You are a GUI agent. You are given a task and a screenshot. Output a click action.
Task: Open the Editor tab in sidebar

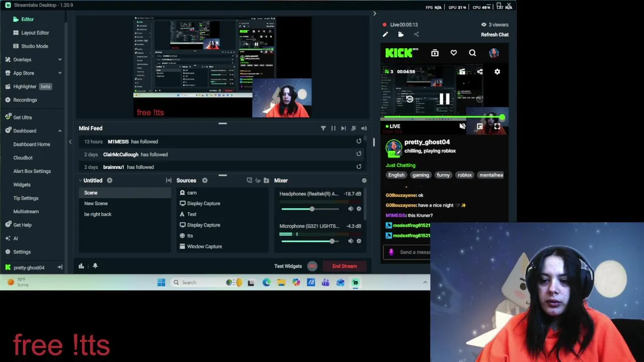click(x=28, y=19)
